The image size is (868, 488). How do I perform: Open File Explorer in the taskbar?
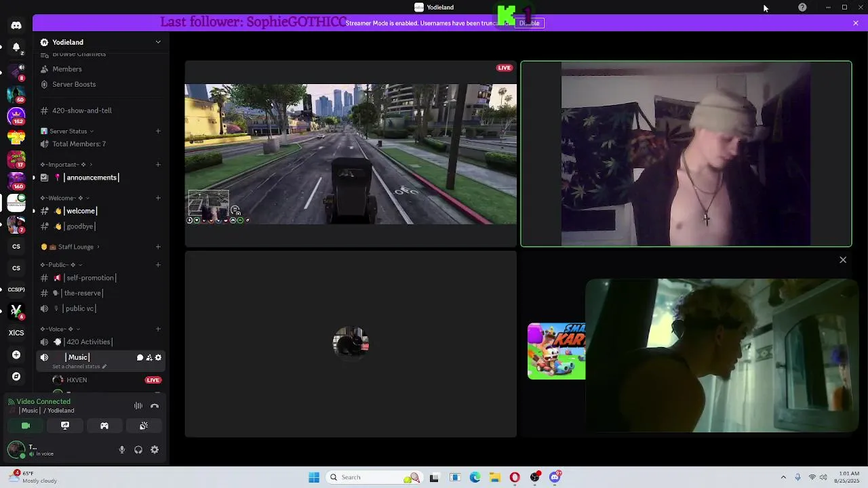click(x=495, y=477)
